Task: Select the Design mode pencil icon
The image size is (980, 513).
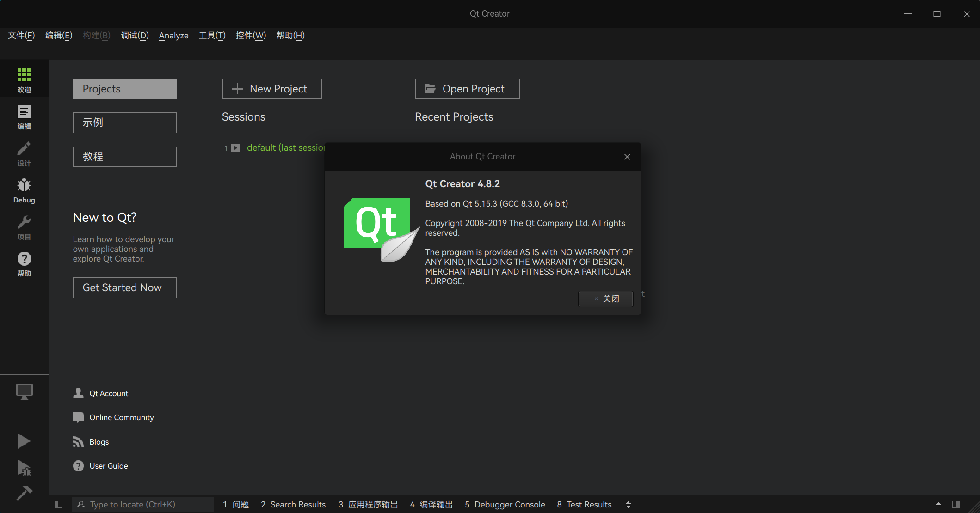Action: [24, 153]
